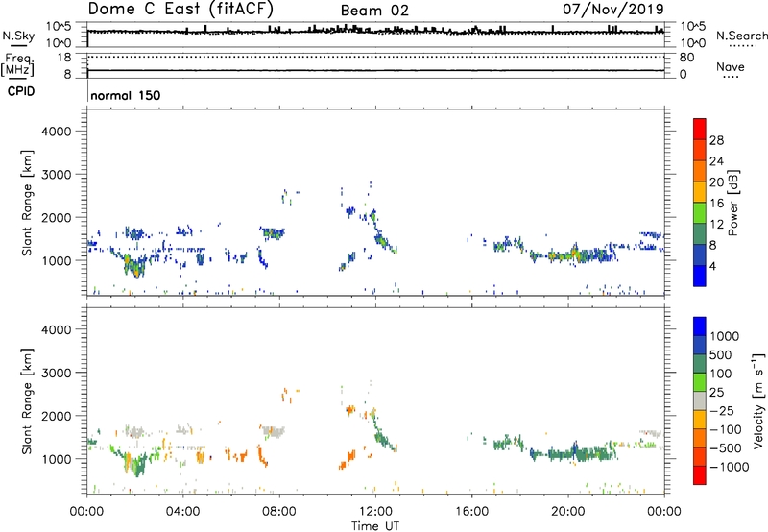This screenshot has height=532, width=768.
Task: Click the '08:00' time axis label
Action: click(279, 512)
